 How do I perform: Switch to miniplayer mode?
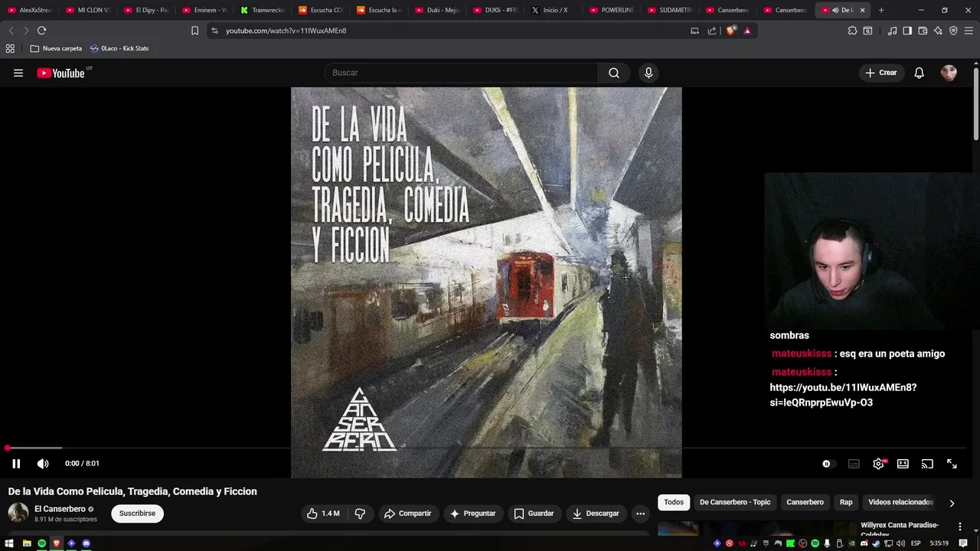pyautogui.click(x=903, y=464)
